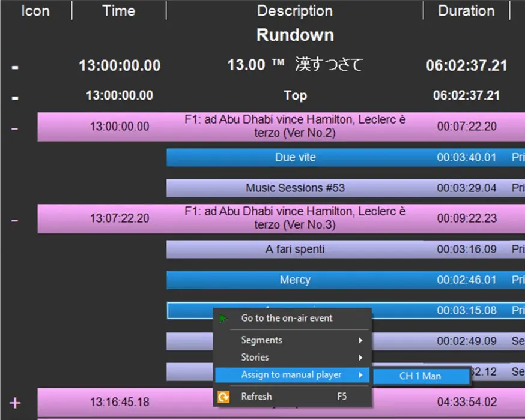Viewport: 525px width, 420px height.
Task: Expand the story starting at 13:16:45.18
Action: point(15,402)
